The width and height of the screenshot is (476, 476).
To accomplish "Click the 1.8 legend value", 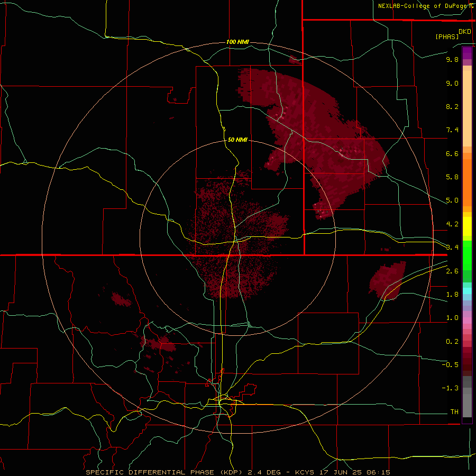I will point(452,295).
